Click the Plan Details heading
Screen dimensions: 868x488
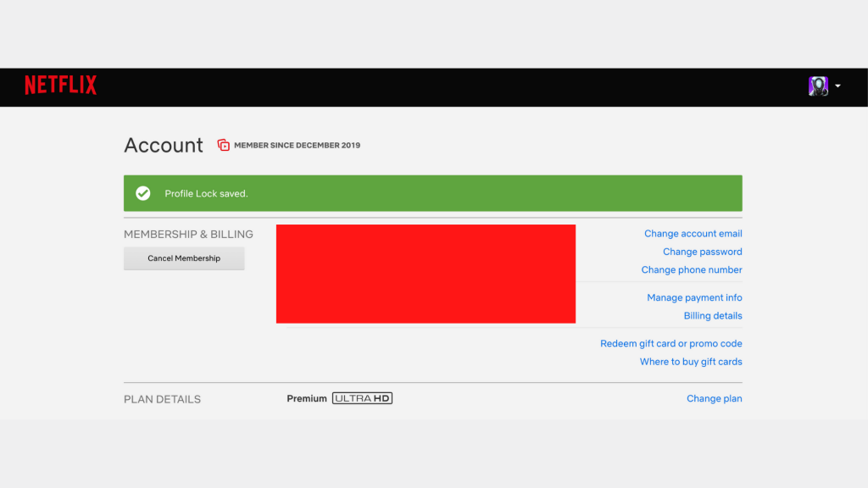click(162, 400)
